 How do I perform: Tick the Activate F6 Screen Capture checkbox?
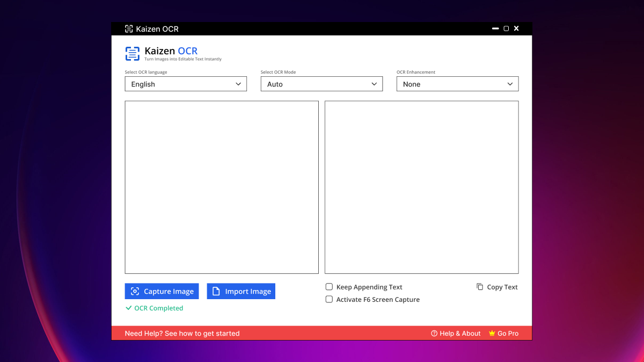(330, 300)
